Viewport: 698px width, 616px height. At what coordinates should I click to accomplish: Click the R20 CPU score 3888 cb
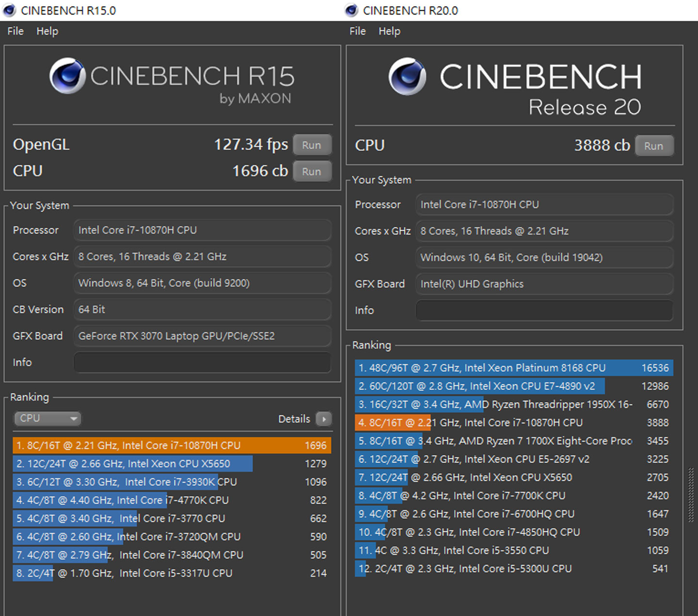[602, 145]
